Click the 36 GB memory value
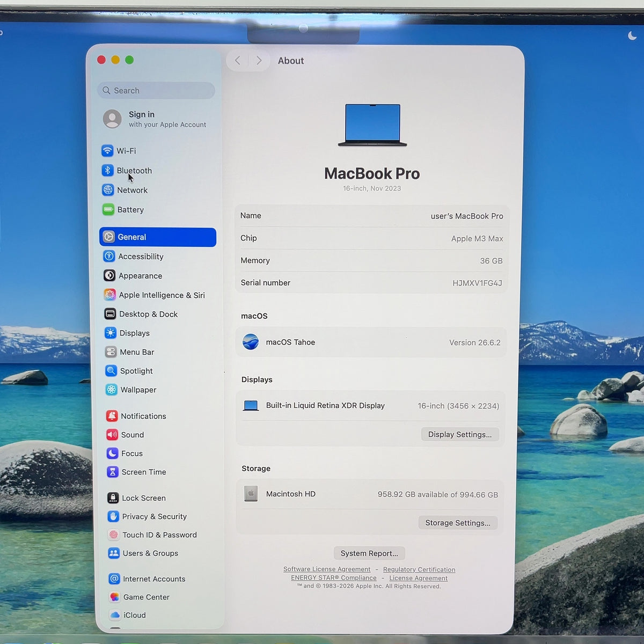 pos(491,261)
